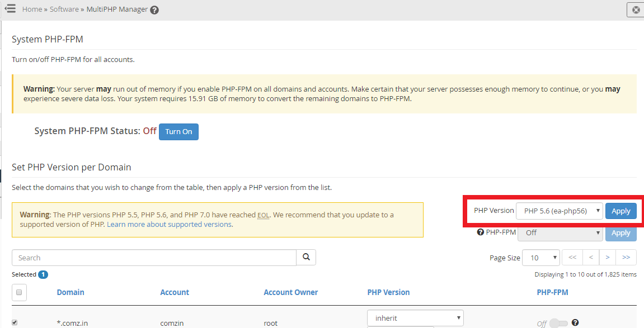Image resolution: width=644 pixels, height=328 pixels.
Task: Click the PHP-FPM help question icon
Action: [480, 232]
